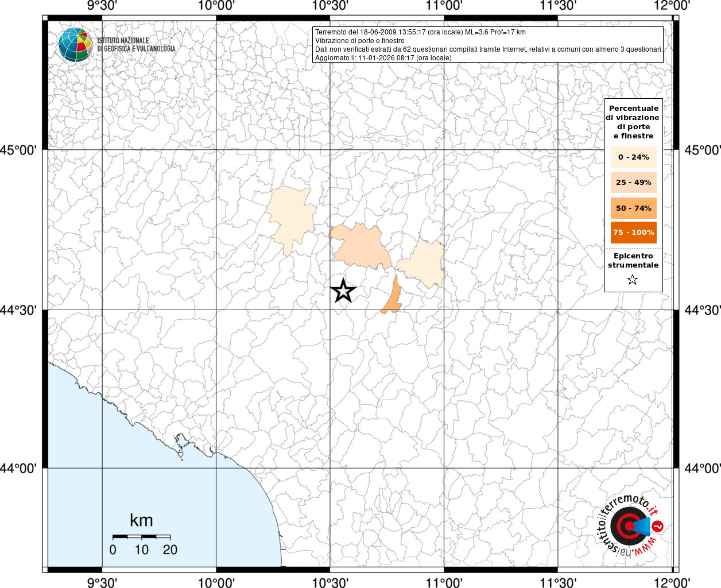This screenshot has height=588, width=721.
Task: Click the star symbol in the legend
Action: pos(633,280)
